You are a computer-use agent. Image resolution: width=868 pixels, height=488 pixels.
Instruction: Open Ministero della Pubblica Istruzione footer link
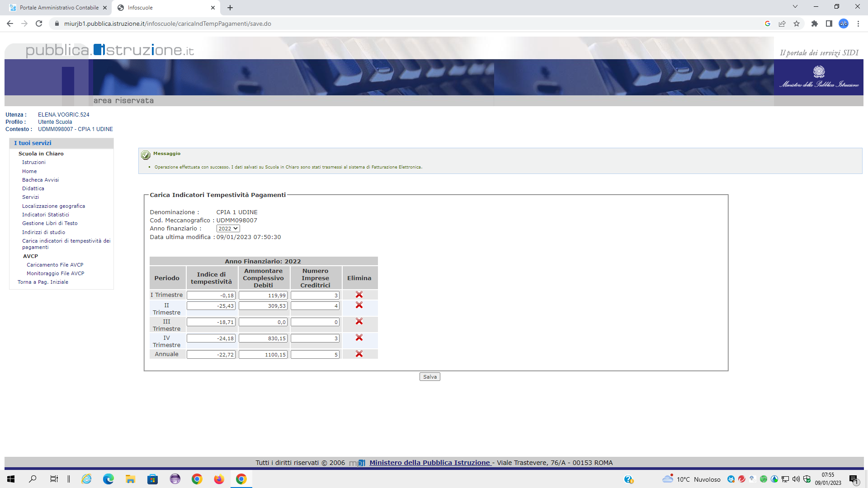click(x=429, y=463)
